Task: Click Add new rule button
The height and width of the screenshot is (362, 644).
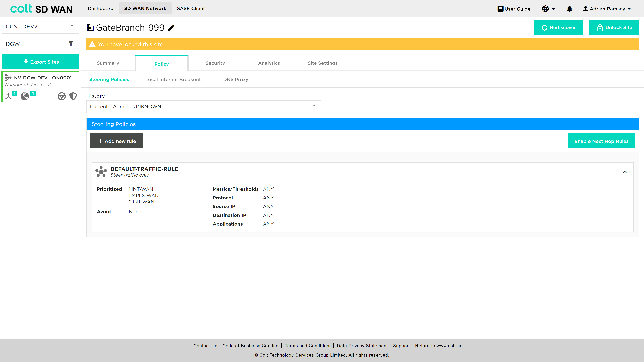Action: point(116,141)
